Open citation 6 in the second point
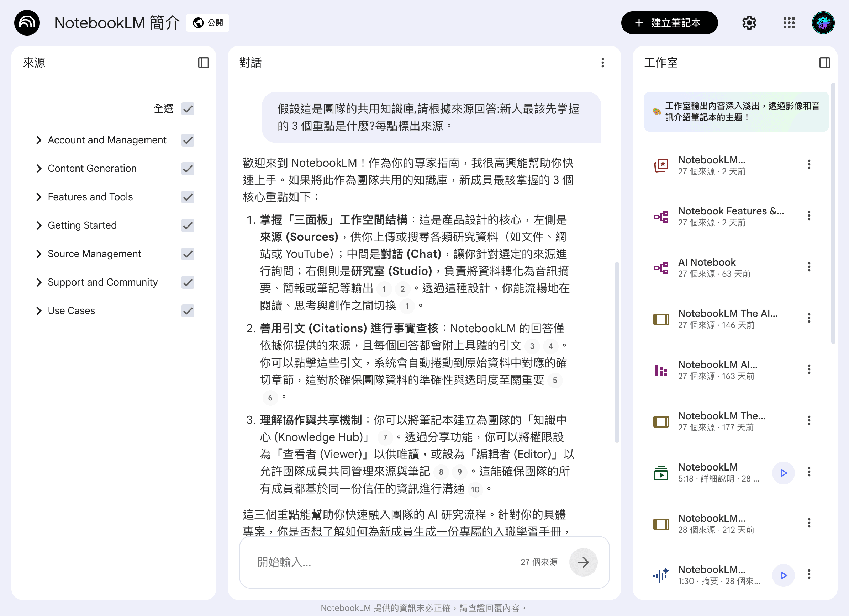 point(270,398)
